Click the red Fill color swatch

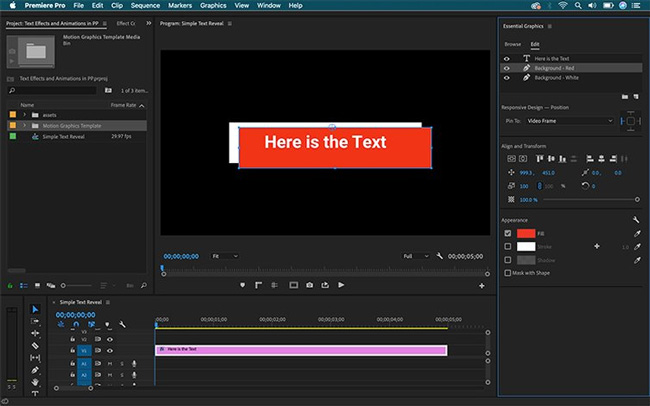(x=526, y=233)
